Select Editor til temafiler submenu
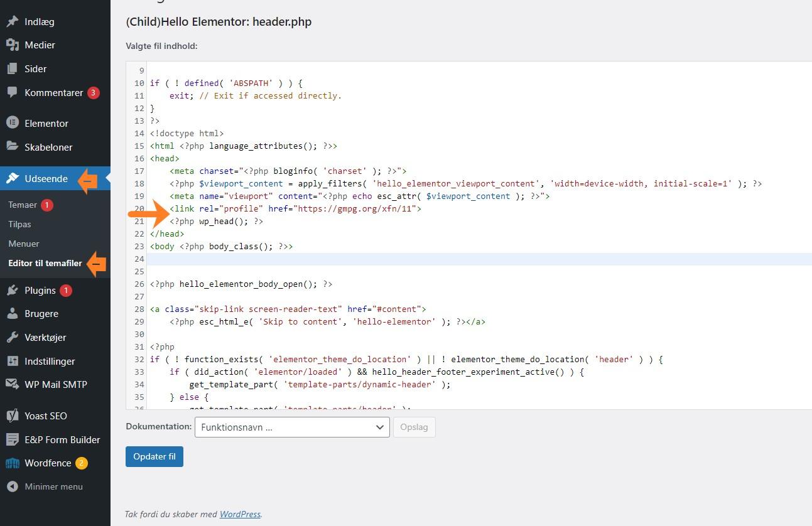This screenshot has width=812, height=526. click(45, 263)
